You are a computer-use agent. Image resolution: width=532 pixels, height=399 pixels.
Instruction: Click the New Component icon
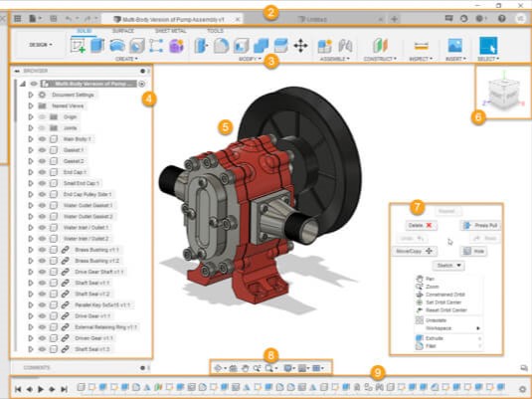325,46
